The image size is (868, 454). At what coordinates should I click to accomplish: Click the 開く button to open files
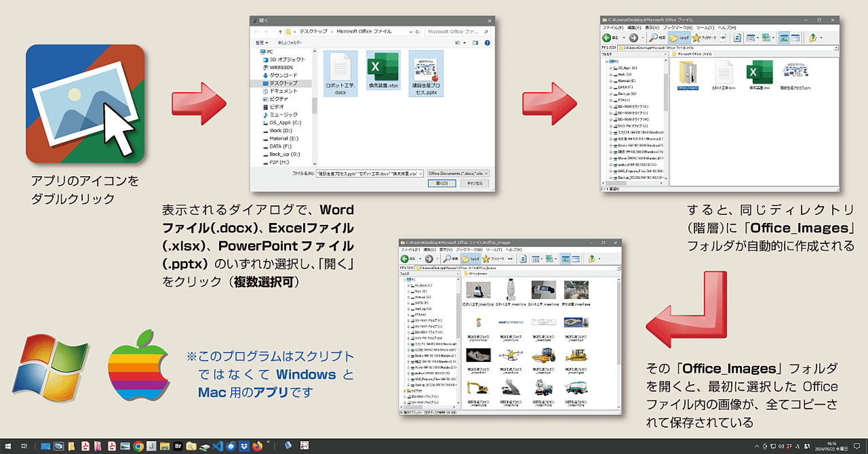tap(443, 183)
